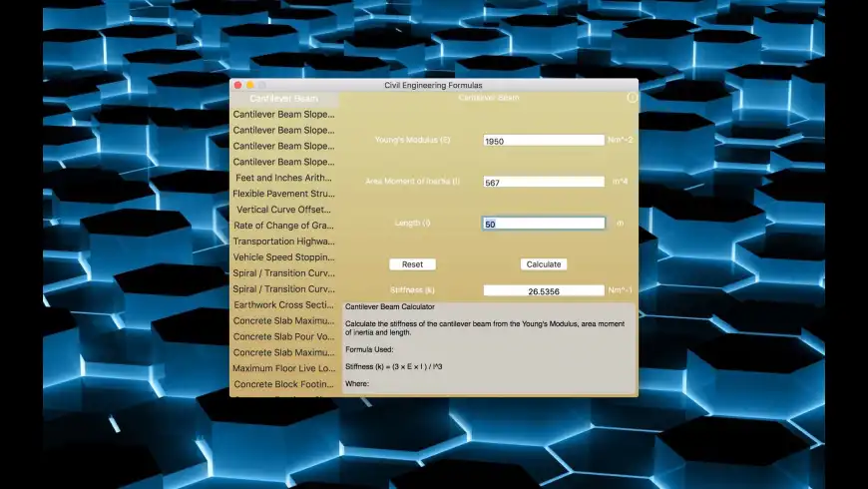868x489 pixels.
Task: Open Feet and Inches Arith... calculator
Action: tap(284, 178)
